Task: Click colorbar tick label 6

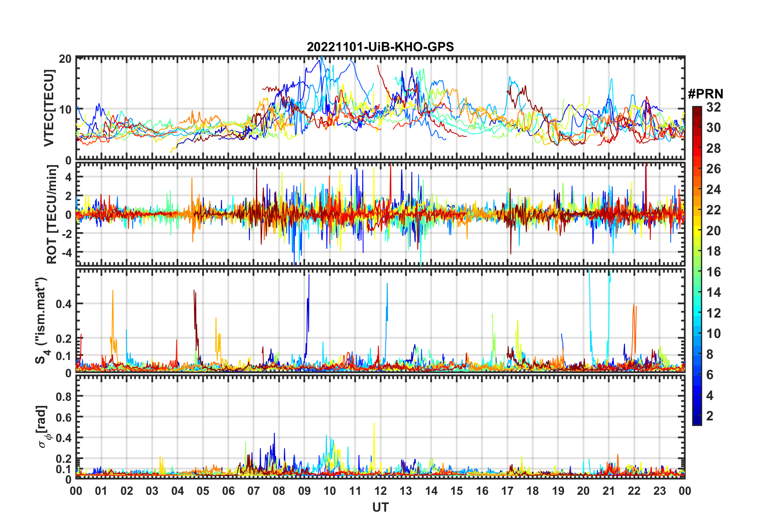Action: click(710, 375)
